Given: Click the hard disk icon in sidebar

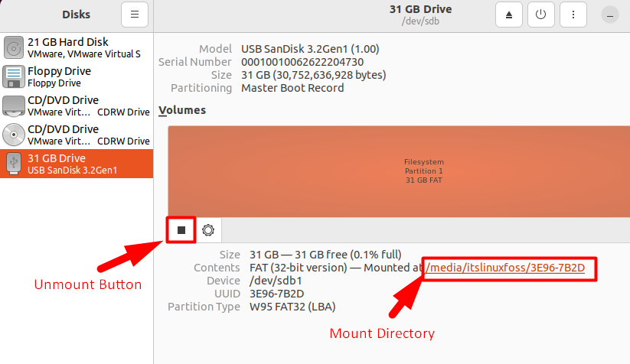Looking at the screenshot, I should tap(14, 48).
